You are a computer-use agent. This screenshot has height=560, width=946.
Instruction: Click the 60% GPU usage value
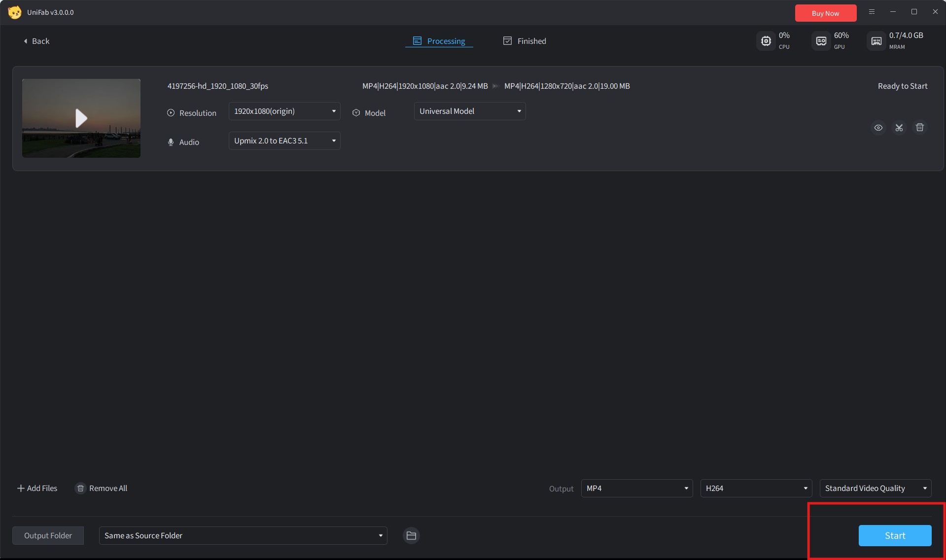841,35
